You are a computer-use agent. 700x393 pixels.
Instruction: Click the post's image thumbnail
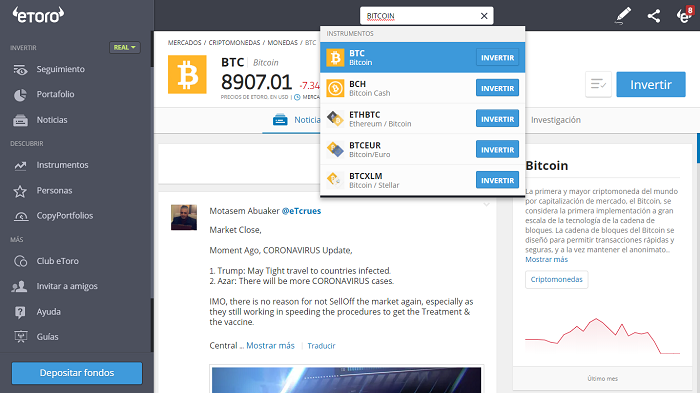[x=346, y=380]
